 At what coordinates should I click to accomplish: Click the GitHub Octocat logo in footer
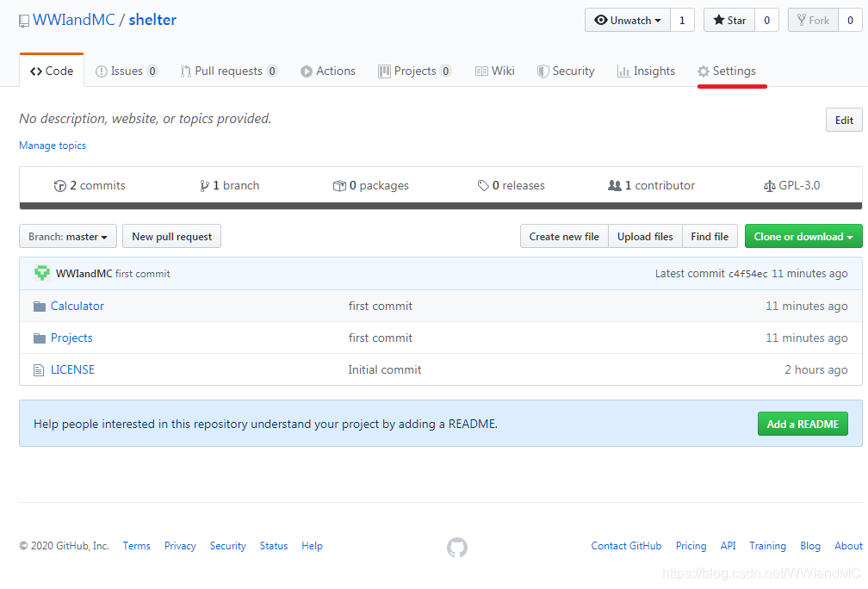pos(457,548)
